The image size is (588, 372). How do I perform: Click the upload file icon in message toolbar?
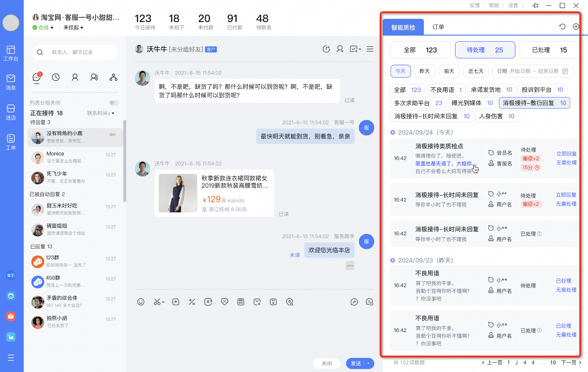[x=176, y=302]
